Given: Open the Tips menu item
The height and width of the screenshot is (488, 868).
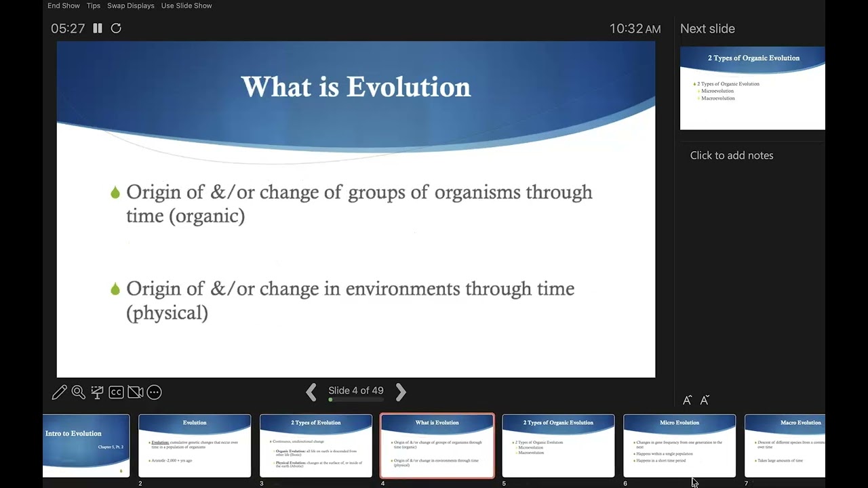Looking at the screenshot, I should (94, 5).
